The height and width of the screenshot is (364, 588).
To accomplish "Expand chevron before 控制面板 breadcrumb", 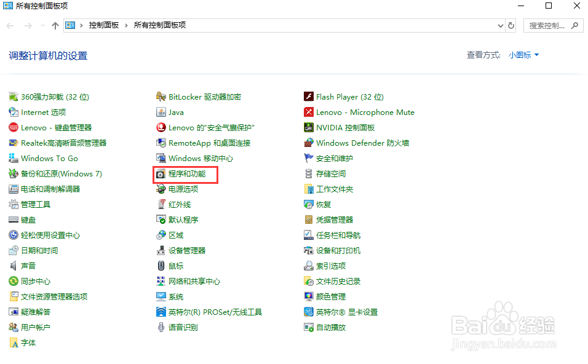I will (x=81, y=25).
